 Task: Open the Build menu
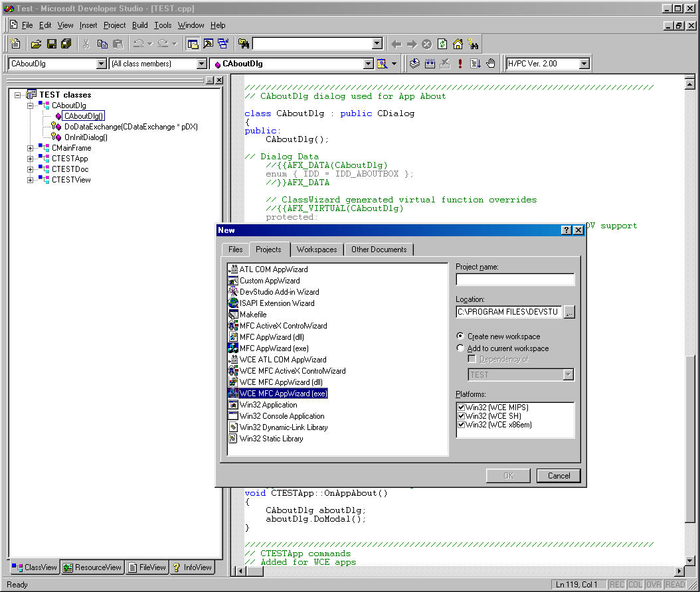[x=139, y=25]
